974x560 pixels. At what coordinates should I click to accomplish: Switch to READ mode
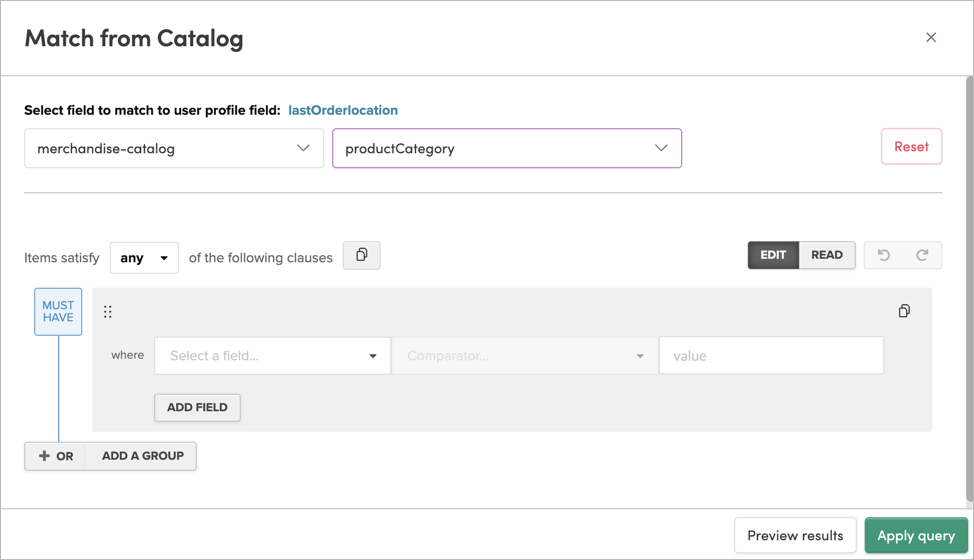point(827,255)
